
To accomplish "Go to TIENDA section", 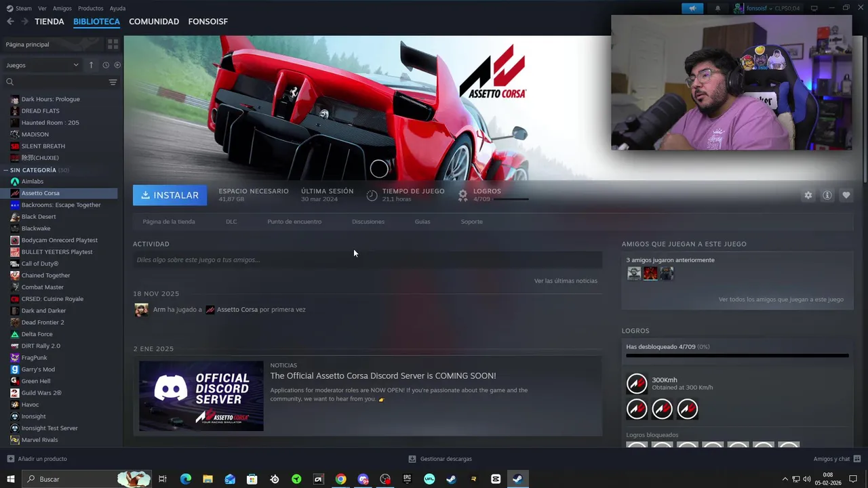I will [x=50, y=22].
